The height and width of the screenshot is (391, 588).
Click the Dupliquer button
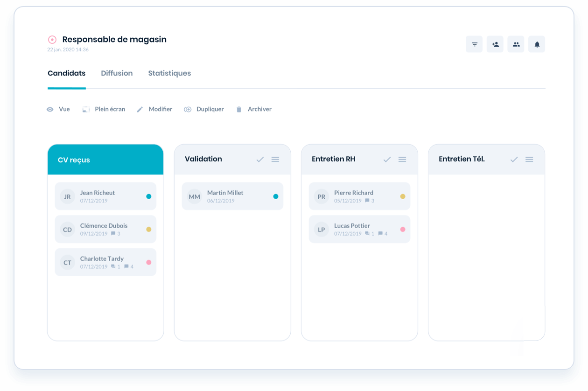pos(204,109)
